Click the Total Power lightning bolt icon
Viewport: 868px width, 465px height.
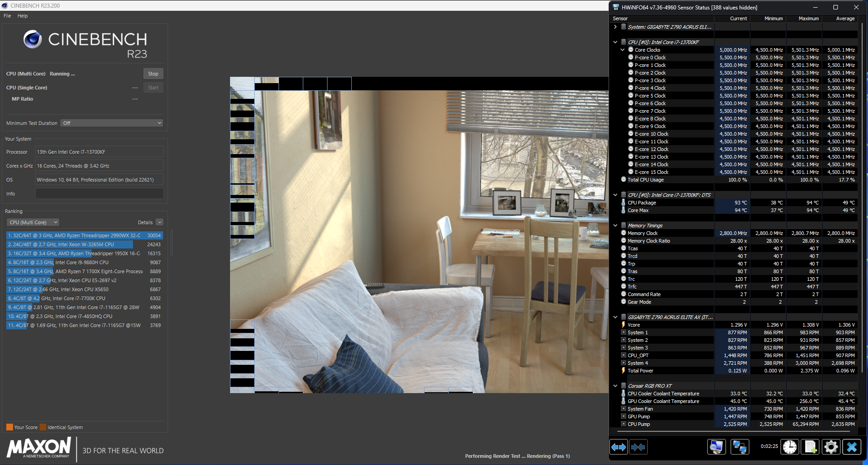[623, 371]
